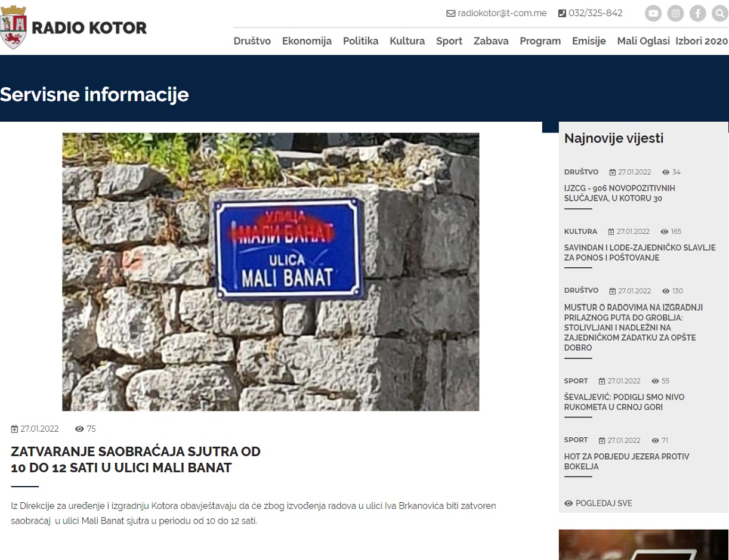Click the calendar icon in the Mustur news row
Screen dimensions: 729x560
(x=613, y=291)
